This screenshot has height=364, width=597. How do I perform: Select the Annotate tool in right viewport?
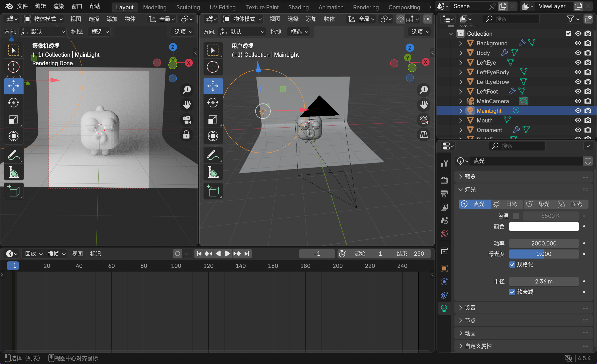(213, 155)
